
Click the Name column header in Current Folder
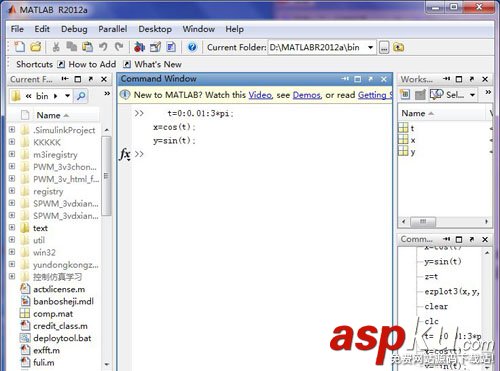[54, 115]
